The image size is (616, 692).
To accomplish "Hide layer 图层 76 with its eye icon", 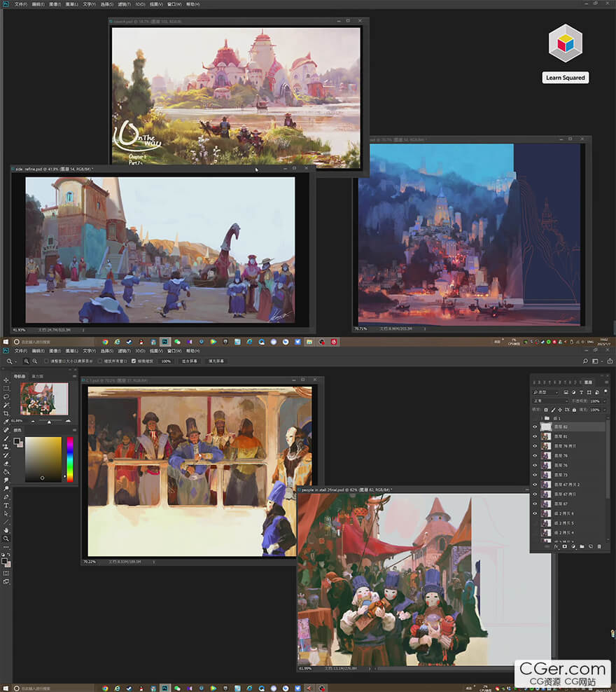I will tap(535, 465).
